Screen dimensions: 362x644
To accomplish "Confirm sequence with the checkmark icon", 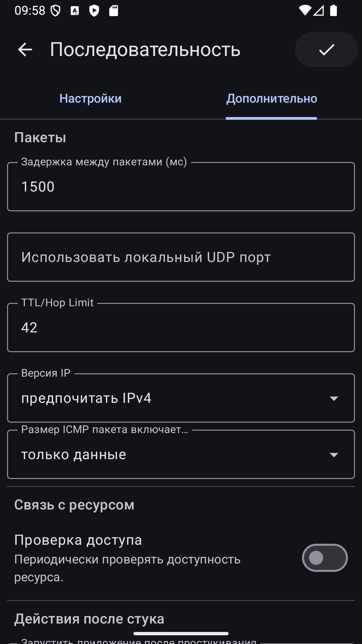I will tap(326, 50).
